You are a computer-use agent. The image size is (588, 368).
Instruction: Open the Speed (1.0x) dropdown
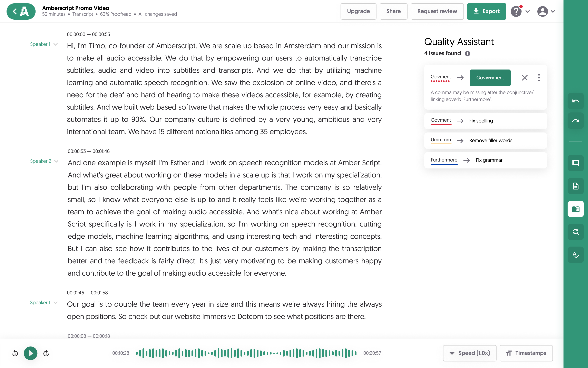tap(469, 353)
